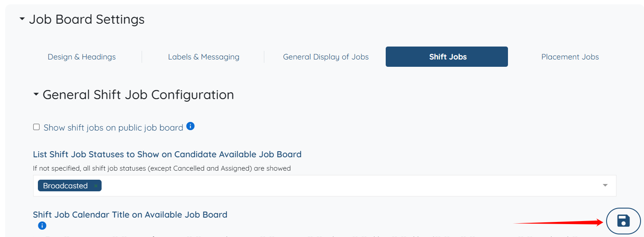
Task: Click the General Shift Job Configuration heading text
Action: (x=138, y=95)
